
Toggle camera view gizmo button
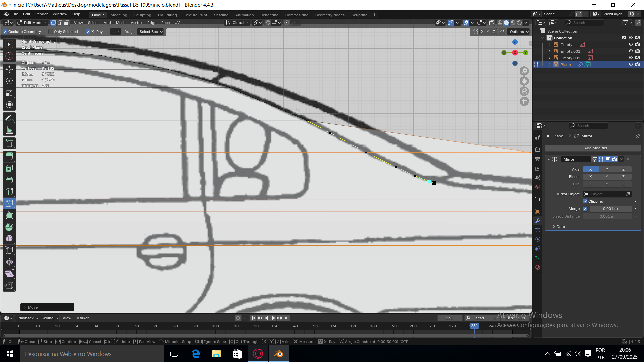[524, 91]
